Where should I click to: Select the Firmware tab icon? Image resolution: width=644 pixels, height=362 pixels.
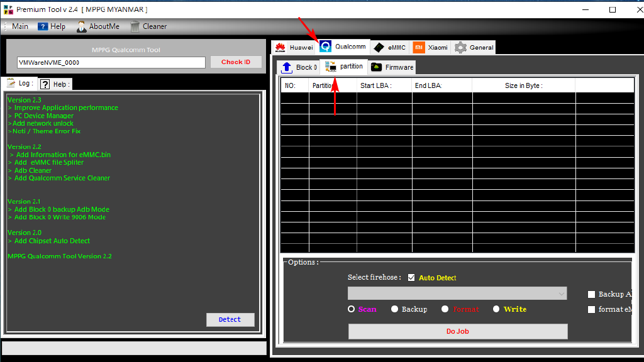376,67
